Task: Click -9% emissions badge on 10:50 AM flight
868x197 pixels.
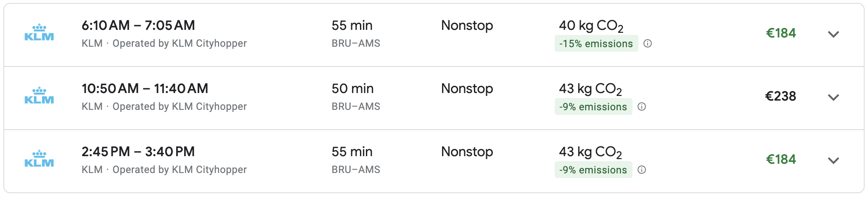Action: point(593,107)
